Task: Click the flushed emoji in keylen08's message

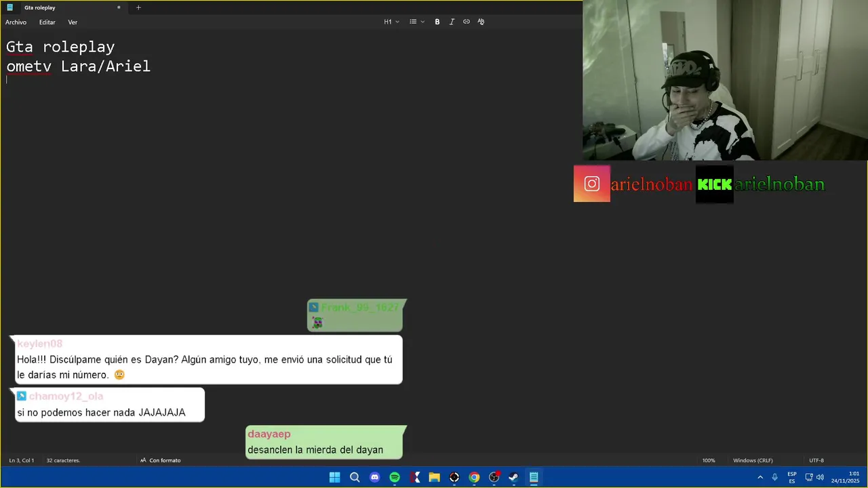Action: click(x=119, y=375)
